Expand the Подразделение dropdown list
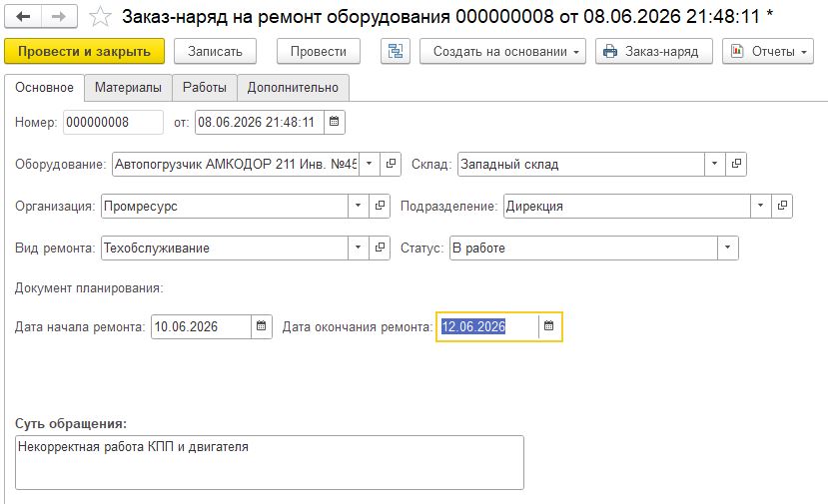Image resolution: width=828 pixels, height=504 pixels. [761, 206]
